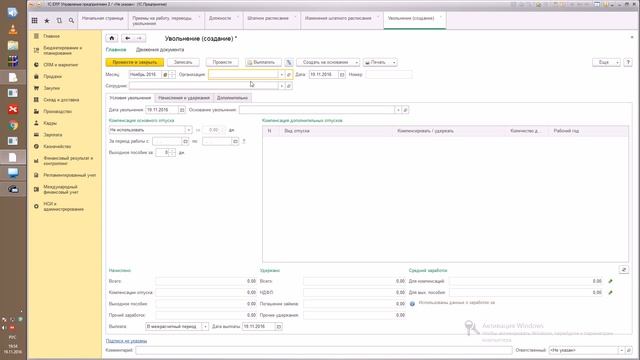Open calendar for period start date

click(185, 141)
